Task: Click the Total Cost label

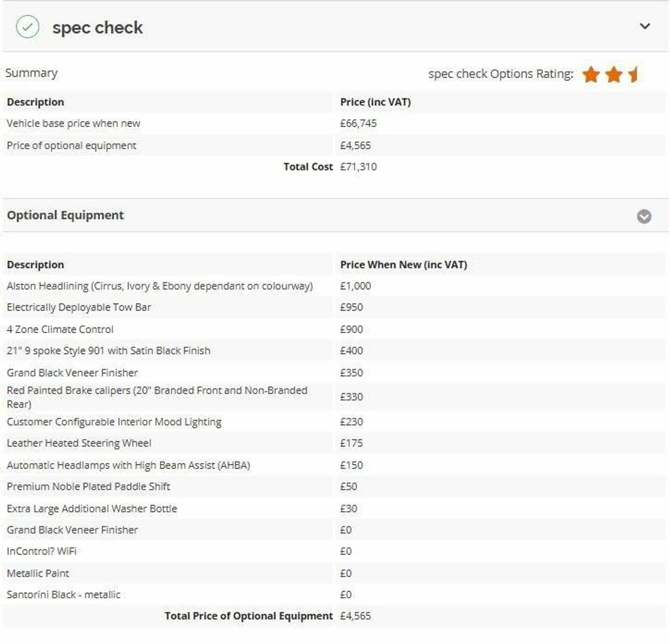Action: coord(308,167)
